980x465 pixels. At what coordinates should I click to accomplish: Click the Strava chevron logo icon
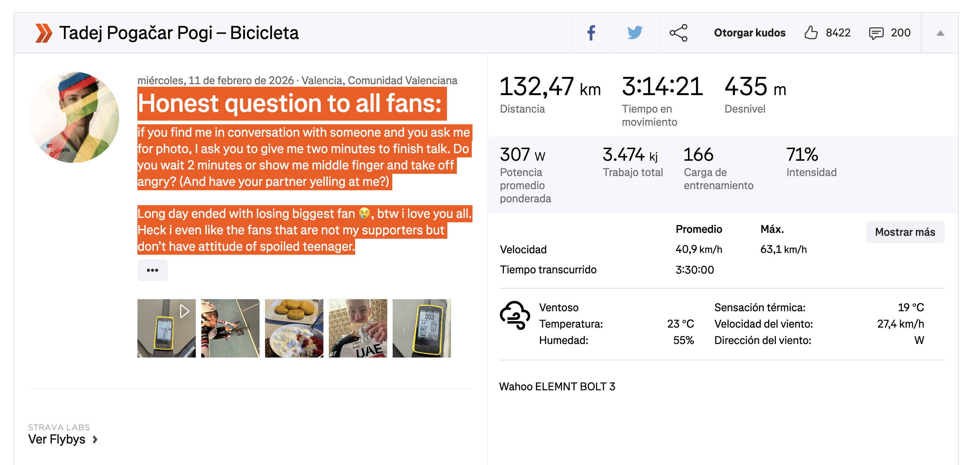tap(43, 33)
